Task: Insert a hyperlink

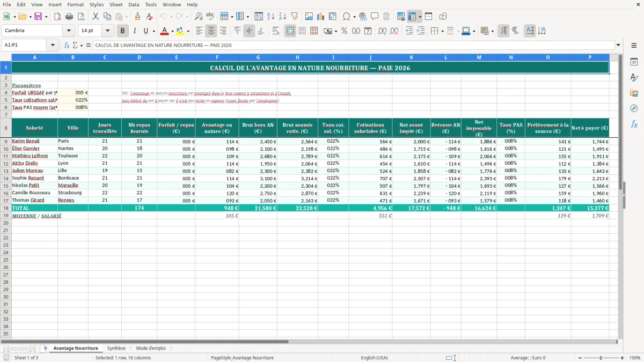Action: (x=363, y=17)
